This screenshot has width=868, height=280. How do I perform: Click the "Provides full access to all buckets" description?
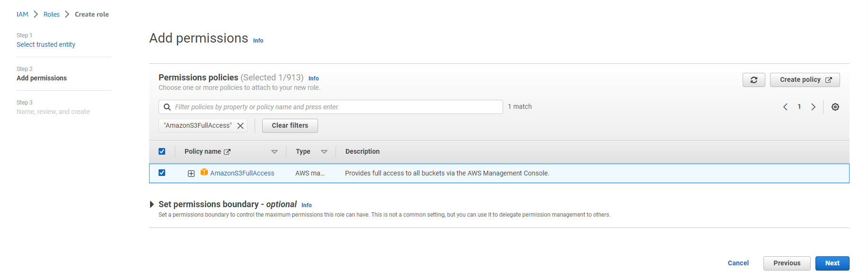tap(447, 173)
